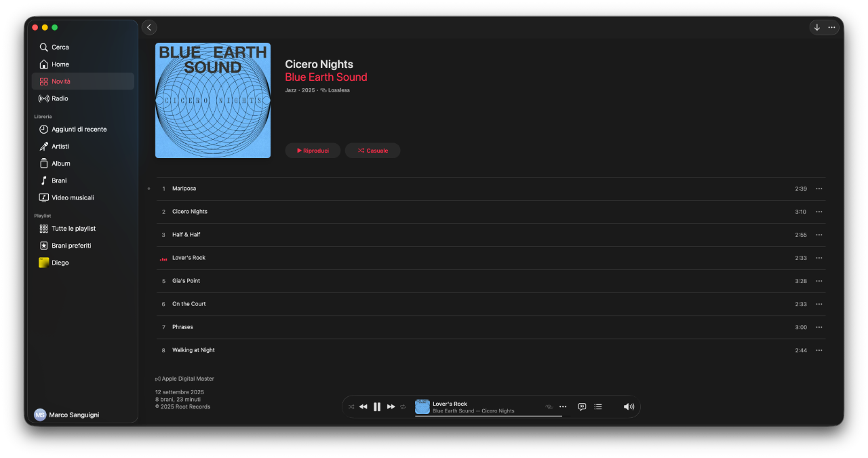Select the Walking at Night track

[x=491, y=350]
